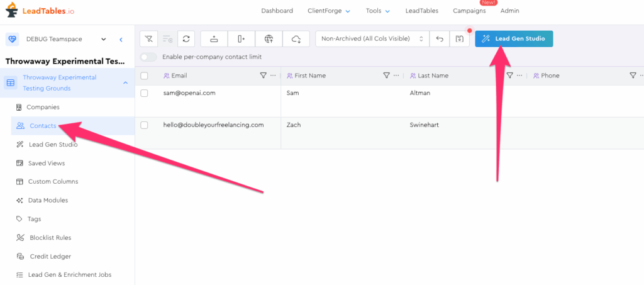
Task: Open the Email column filter
Action: tap(264, 75)
